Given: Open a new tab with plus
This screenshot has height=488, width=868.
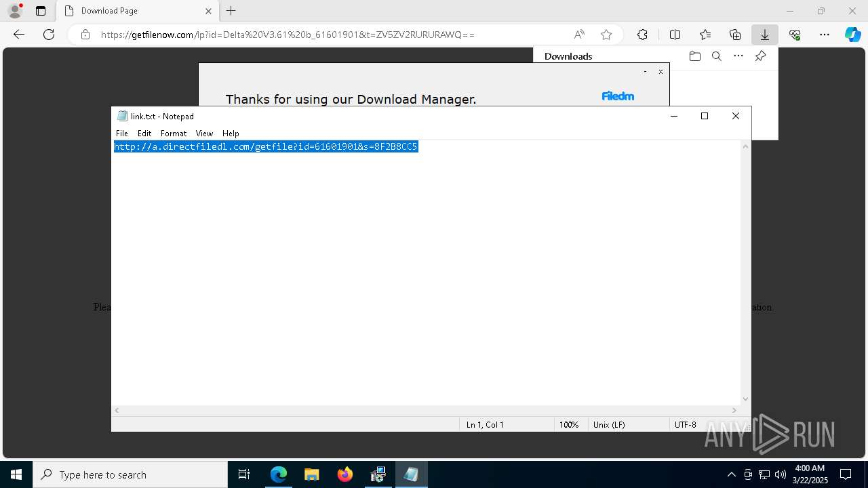Looking at the screenshot, I should pos(231,11).
